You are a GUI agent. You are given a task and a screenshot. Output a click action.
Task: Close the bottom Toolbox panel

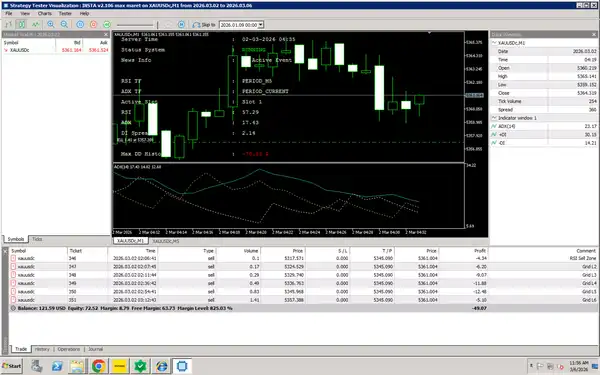pos(5,251)
